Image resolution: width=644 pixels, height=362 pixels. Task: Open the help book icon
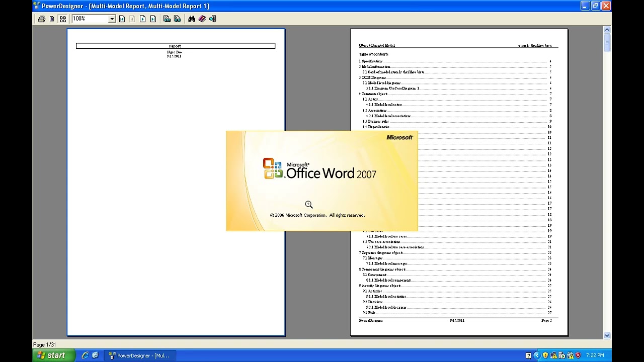pos(202,19)
